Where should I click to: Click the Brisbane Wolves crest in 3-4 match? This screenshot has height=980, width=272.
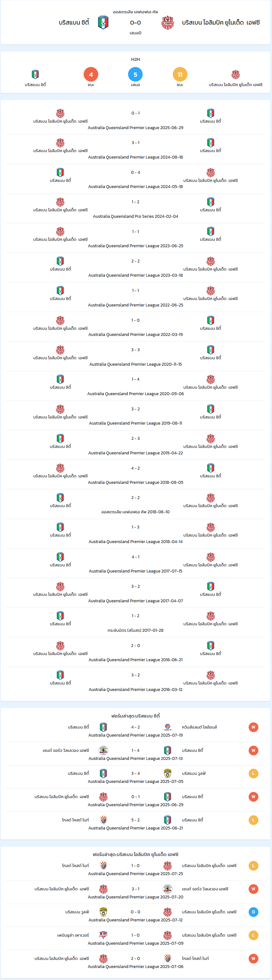pyautogui.click(x=168, y=774)
